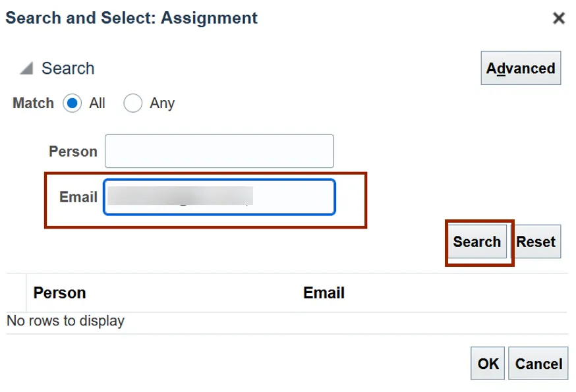Click the Search section heading text
The image size is (576, 392).
pyautogui.click(x=68, y=69)
